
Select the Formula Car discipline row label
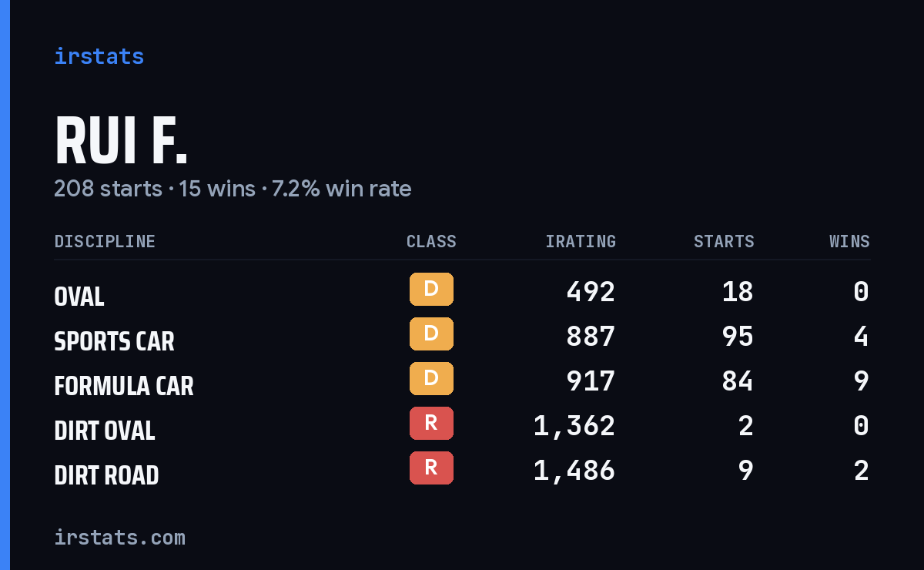(124, 386)
